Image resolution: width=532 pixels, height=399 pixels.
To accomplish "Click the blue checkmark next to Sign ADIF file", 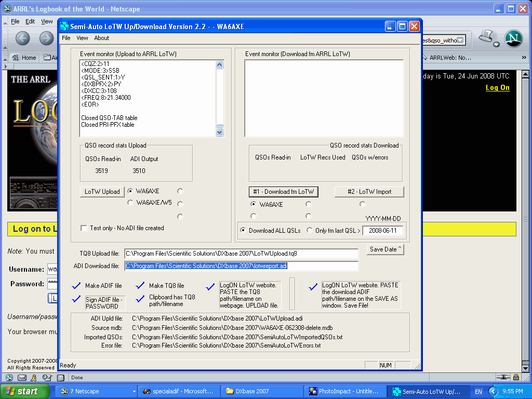I will (x=76, y=299).
